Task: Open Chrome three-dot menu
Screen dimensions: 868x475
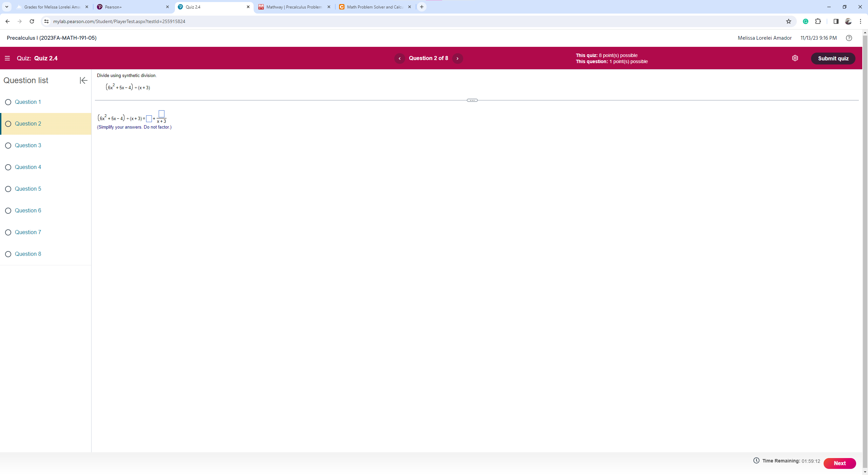Action: [x=860, y=21]
